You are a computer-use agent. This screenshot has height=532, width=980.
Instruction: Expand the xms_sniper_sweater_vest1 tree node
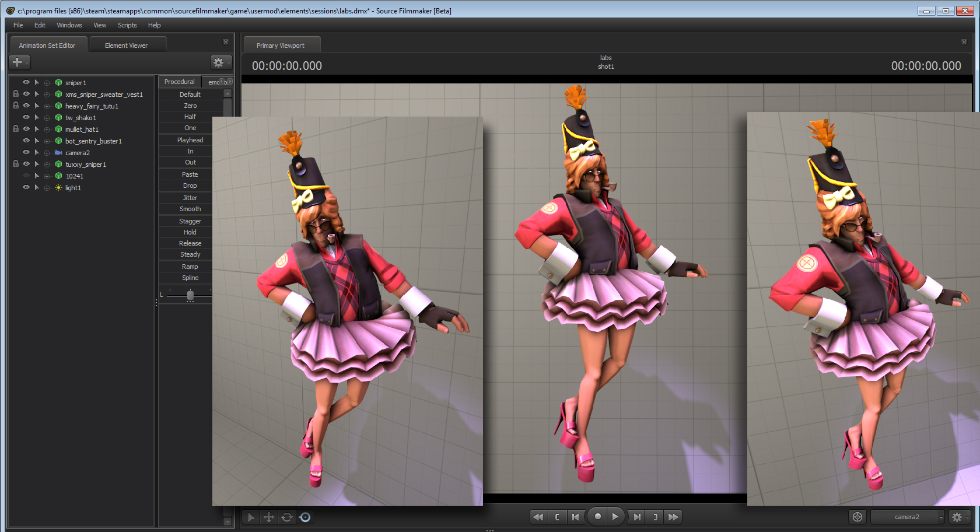click(47, 94)
